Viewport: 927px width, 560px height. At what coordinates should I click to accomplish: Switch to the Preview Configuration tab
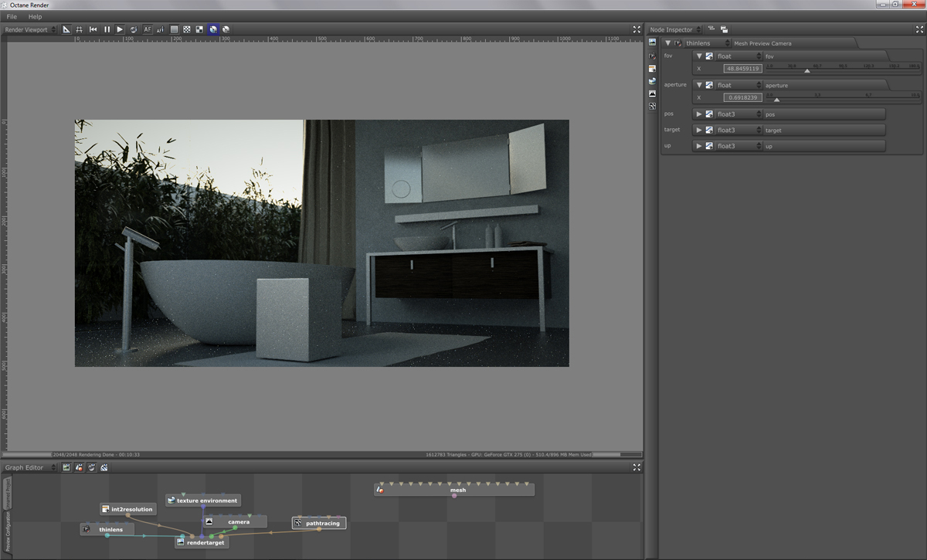pyautogui.click(x=8, y=532)
